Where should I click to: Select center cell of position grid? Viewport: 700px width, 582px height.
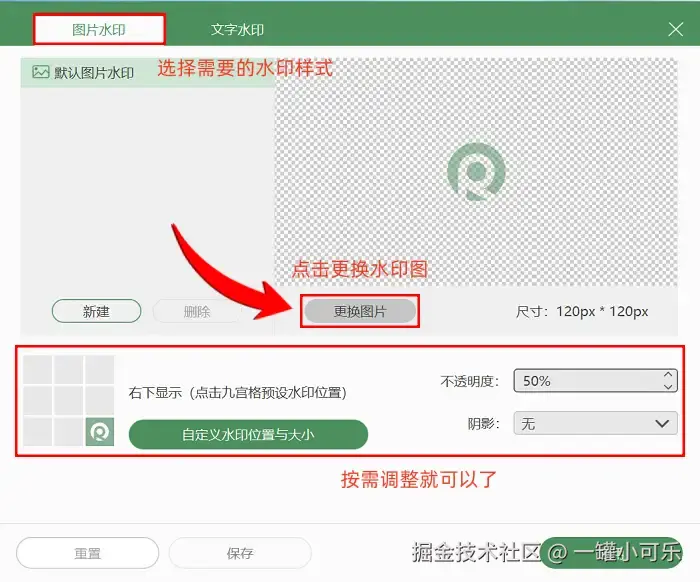point(68,401)
